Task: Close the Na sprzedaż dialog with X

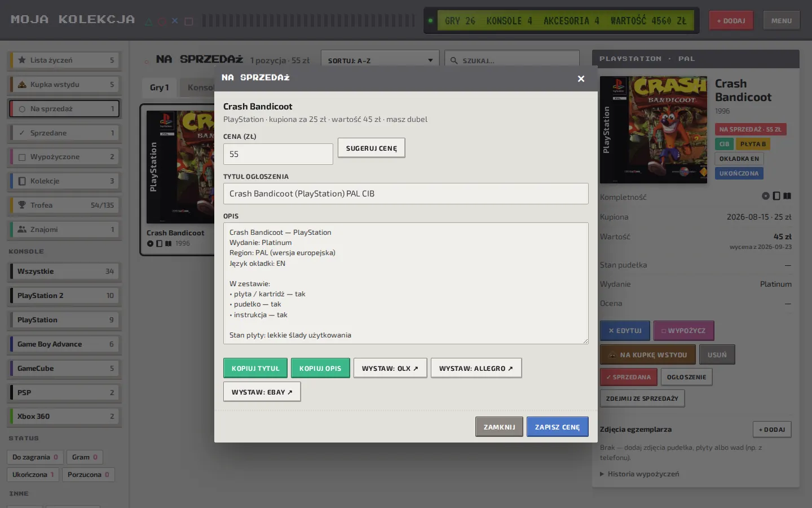Action: point(581,78)
